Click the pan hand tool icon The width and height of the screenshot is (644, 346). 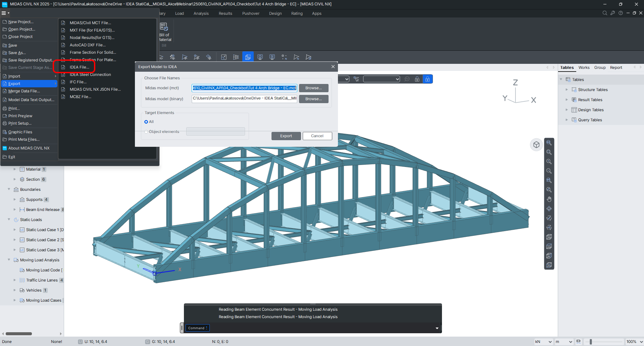coord(549,199)
